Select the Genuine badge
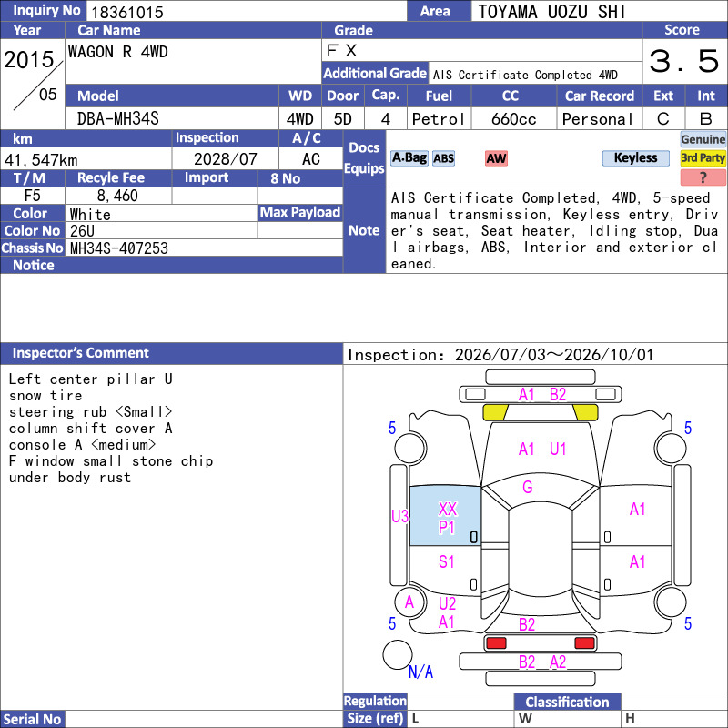The height and width of the screenshot is (728, 728). pos(703,139)
